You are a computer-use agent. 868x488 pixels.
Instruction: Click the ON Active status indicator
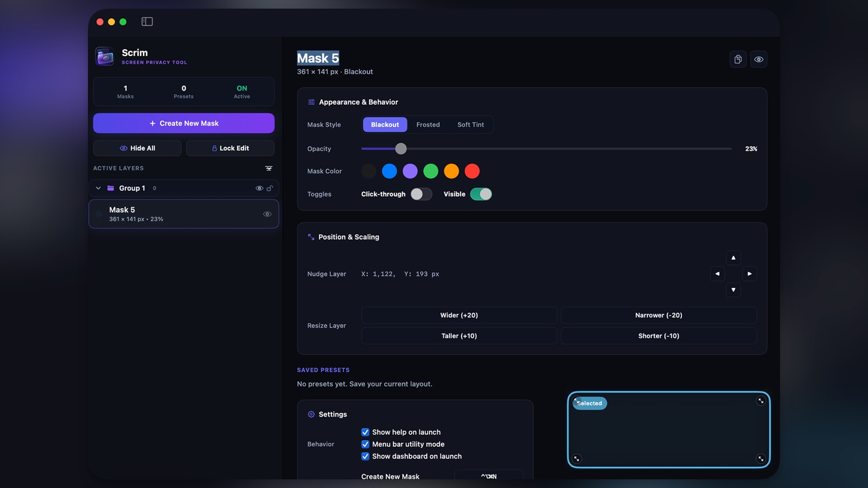(x=242, y=92)
